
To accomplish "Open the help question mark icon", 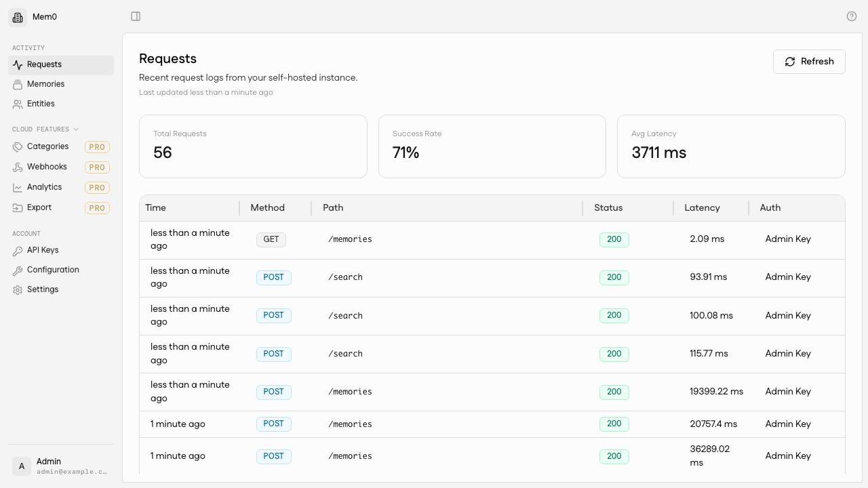I will (852, 16).
